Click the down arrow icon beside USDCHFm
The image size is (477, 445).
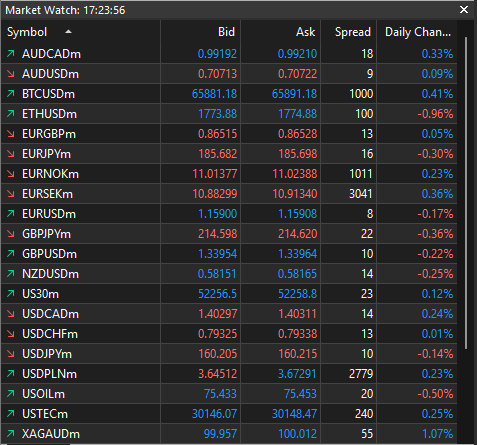coord(11,333)
